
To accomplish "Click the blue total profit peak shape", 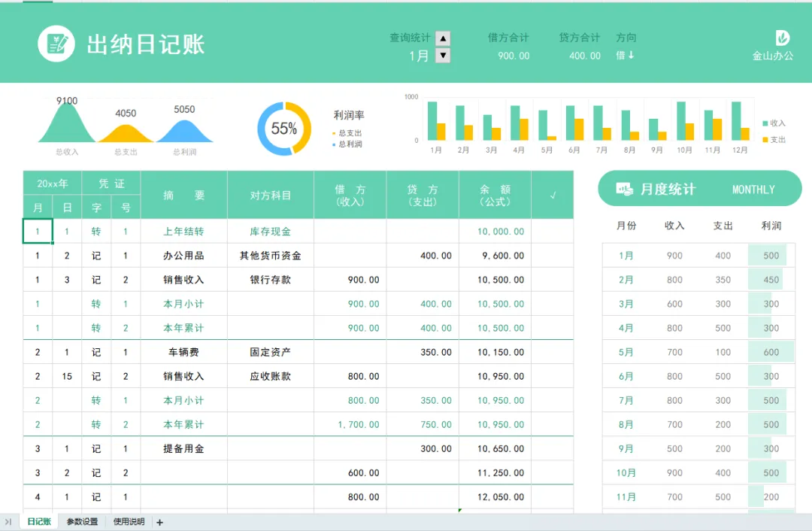I will [x=184, y=131].
